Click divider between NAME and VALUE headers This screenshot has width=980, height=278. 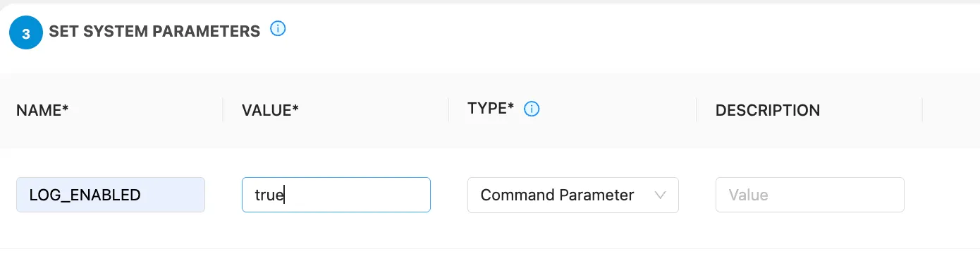(x=223, y=110)
